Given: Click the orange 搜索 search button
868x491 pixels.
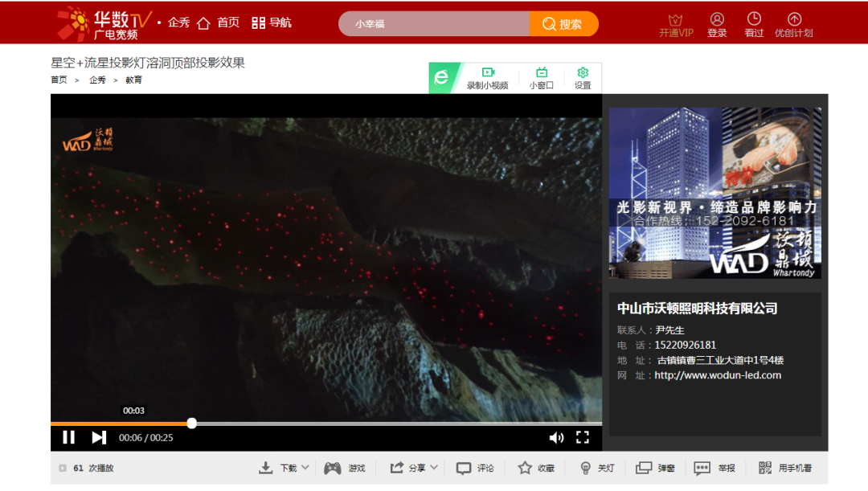Looking at the screenshot, I should (x=563, y=24).
